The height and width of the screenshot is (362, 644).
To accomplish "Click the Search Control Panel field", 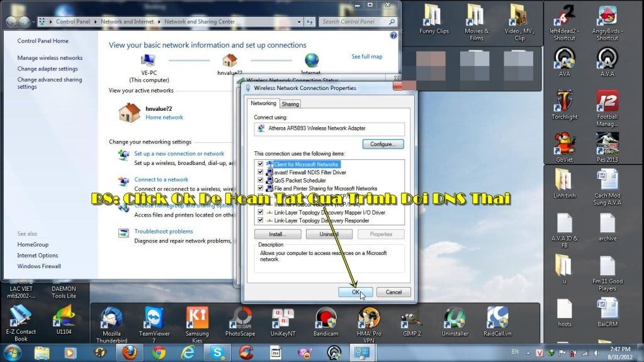I will [348, 21].
